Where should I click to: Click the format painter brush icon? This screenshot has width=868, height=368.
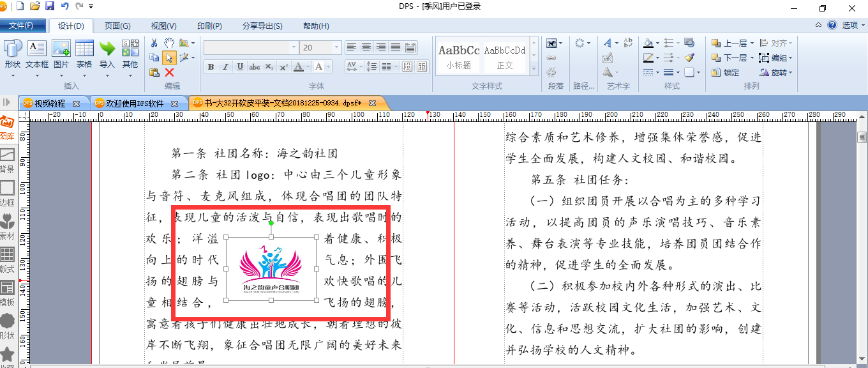689,57
